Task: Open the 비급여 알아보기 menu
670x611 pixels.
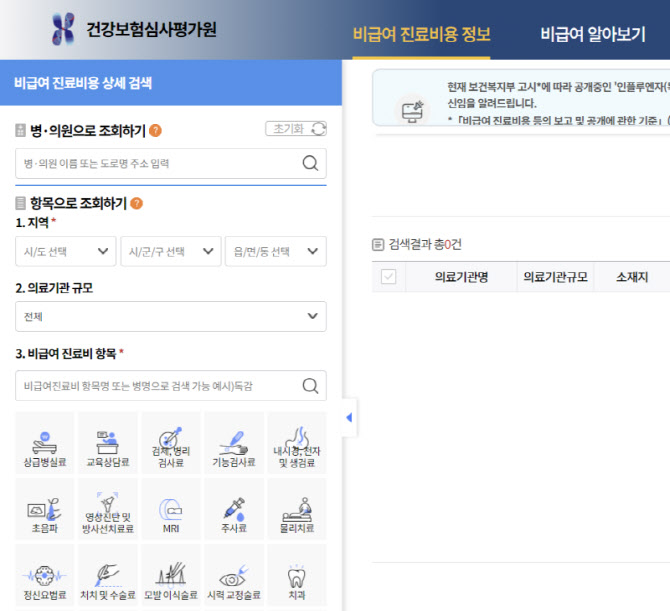Action: [x=592, y=34]
